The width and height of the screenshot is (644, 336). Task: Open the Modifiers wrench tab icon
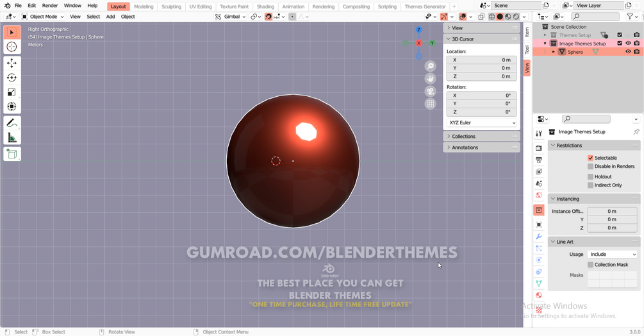539,237
